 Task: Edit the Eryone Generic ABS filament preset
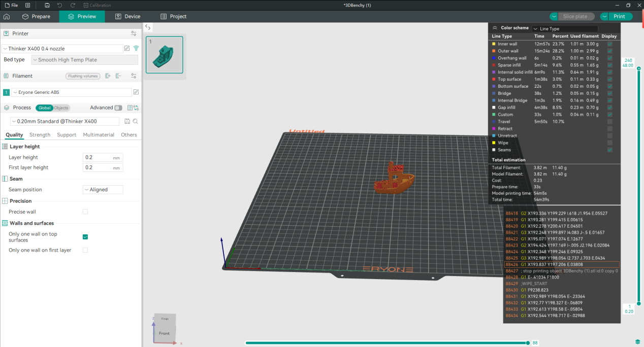click(x=136, y=92)
